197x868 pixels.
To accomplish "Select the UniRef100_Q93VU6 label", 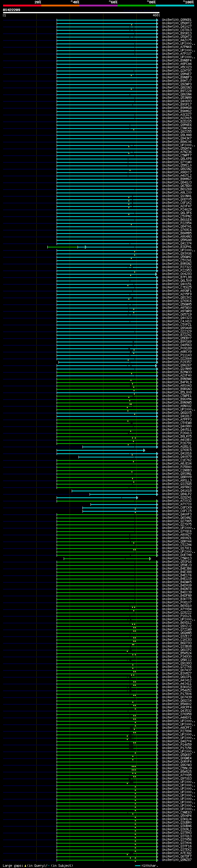I will coord(177,253).
